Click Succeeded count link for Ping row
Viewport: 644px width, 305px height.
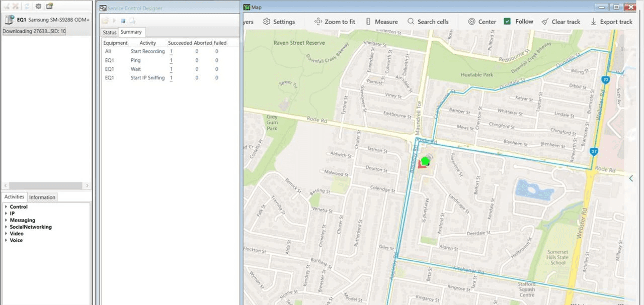point(171,60)
